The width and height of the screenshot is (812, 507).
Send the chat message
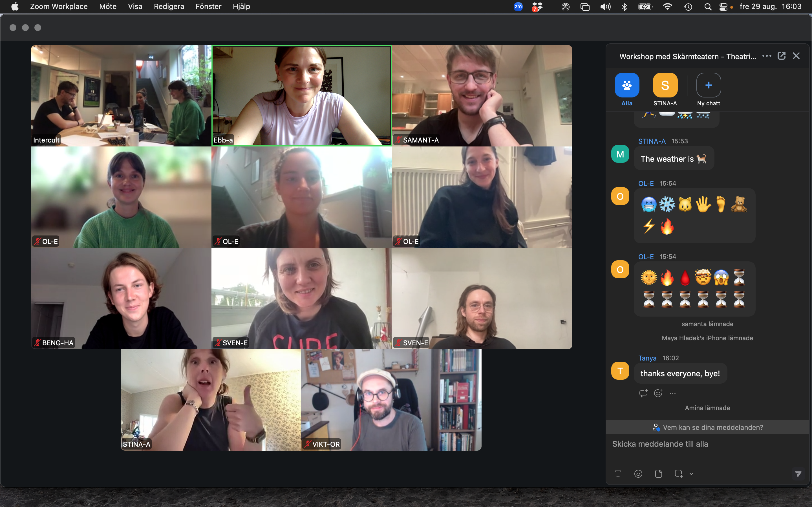point(798,473)
